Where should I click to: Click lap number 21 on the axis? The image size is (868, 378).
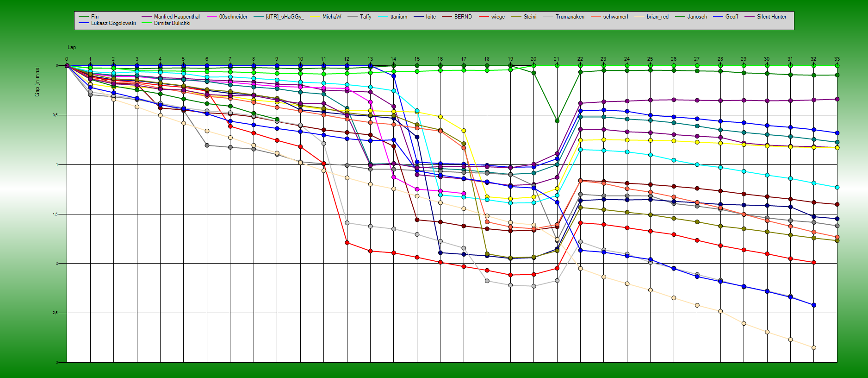coord(557,59)
